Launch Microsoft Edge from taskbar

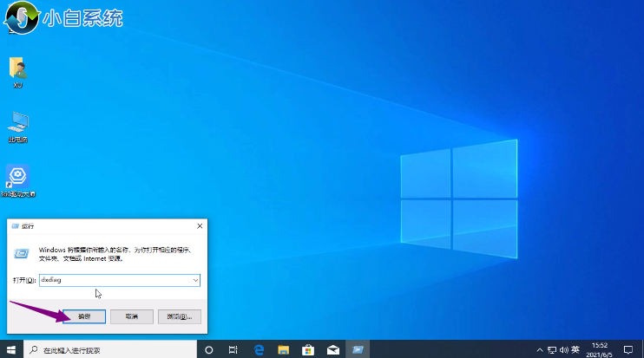(x=258, y=349)
